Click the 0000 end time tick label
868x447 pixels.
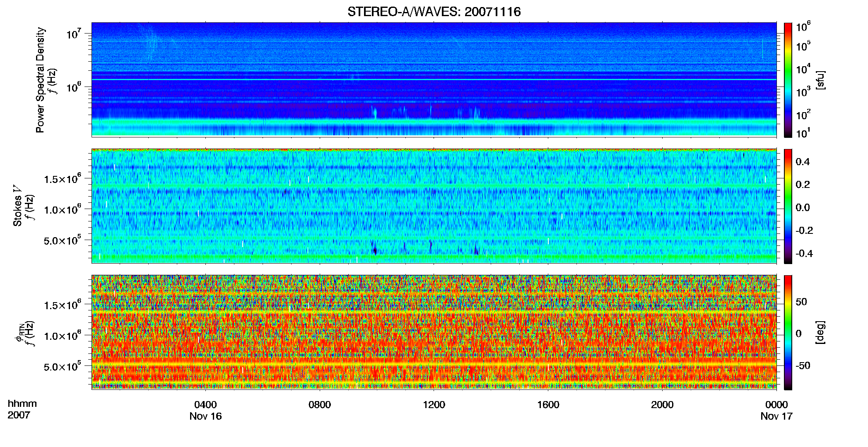tap(776, 405)
